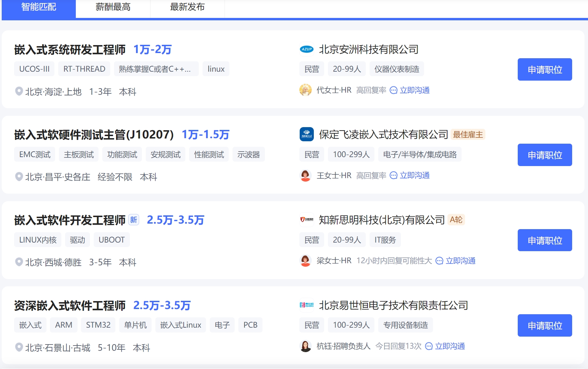Open 知新思明科技(北京)有限公司 company name

point(382,219)
